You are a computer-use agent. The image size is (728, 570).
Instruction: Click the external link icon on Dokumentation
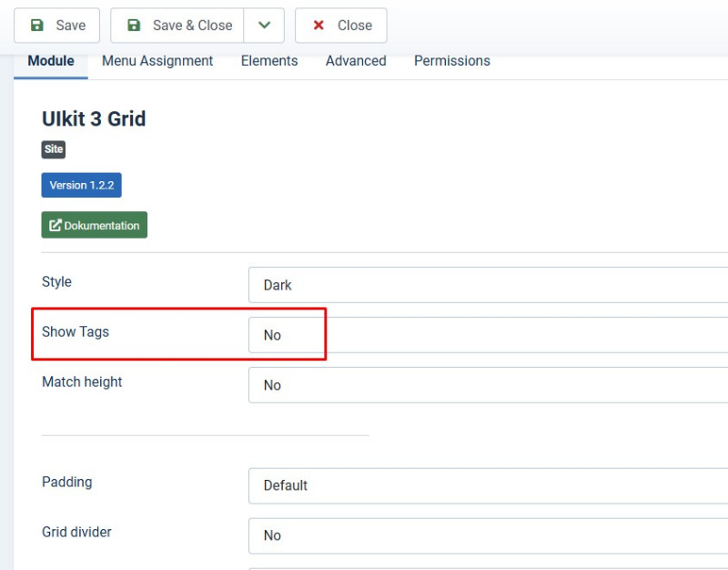pyautogui.click(x=56, y=225)
